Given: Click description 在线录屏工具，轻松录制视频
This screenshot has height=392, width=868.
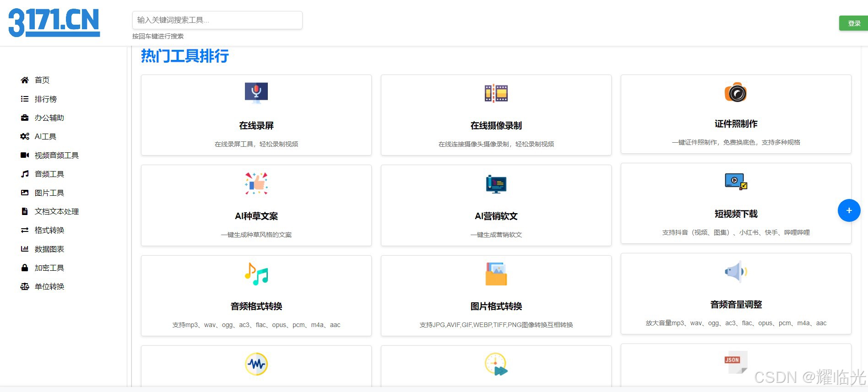Looking at the screenshot, I should 256,144.
